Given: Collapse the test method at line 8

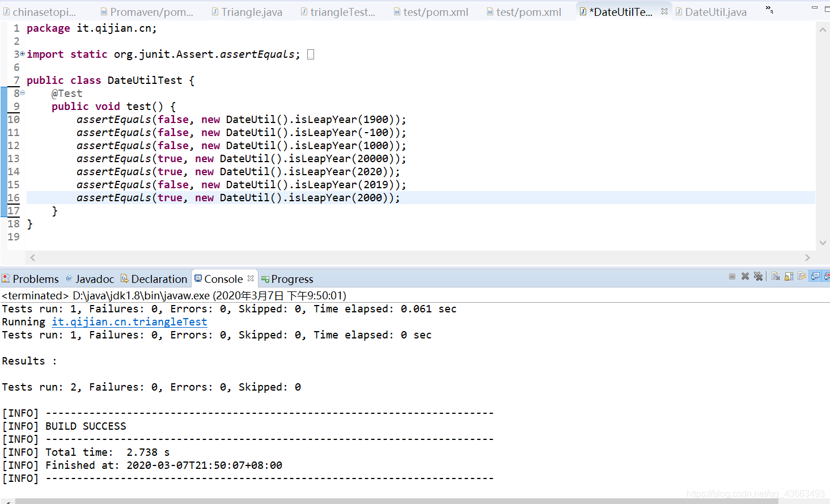Looking at the screenshot, I should tap(22, 93).
